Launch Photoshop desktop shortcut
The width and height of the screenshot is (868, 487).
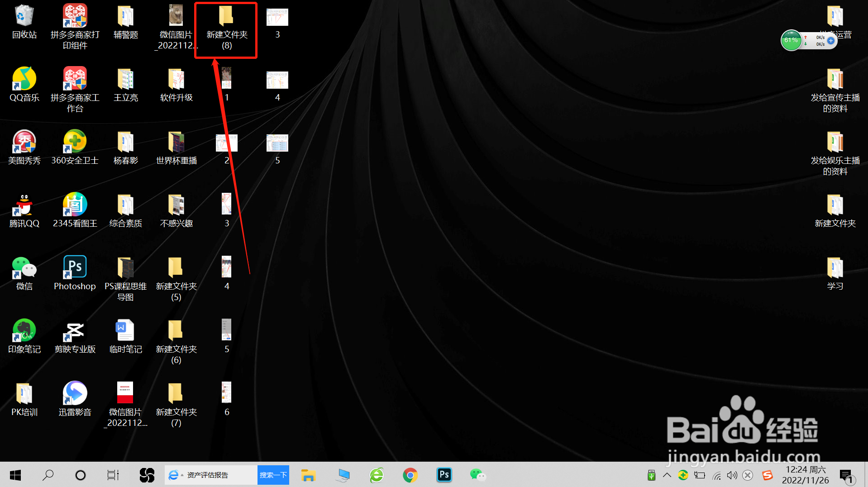[75, 274]
